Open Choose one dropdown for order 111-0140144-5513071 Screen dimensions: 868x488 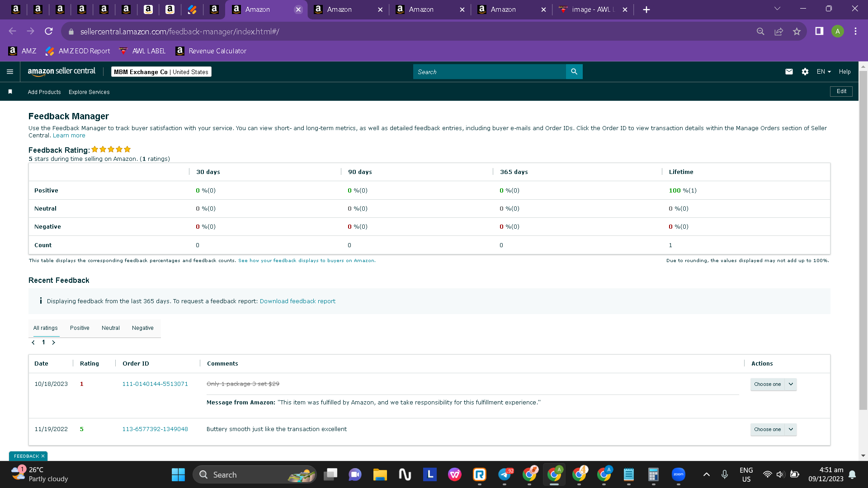[774, 384]
